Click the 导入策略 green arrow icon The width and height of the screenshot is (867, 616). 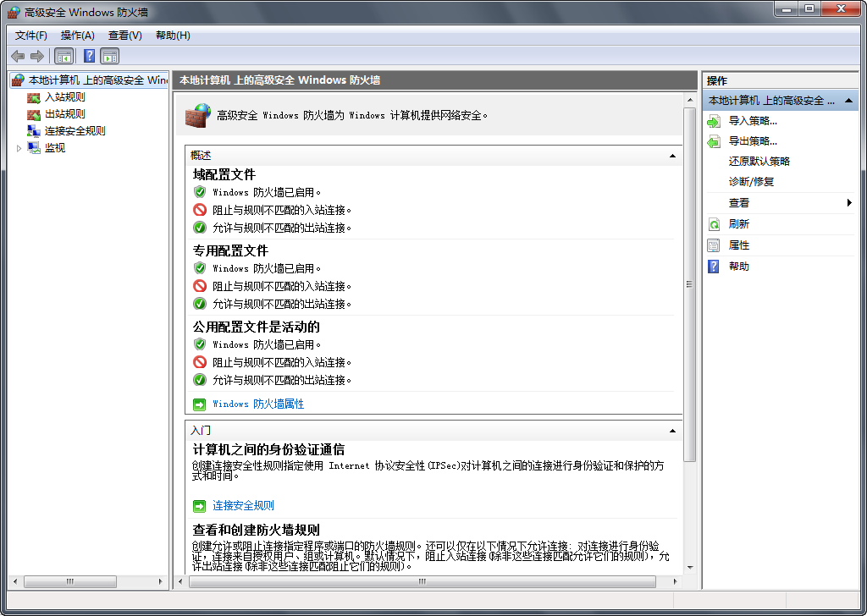pyautogui.click(x=714, y=121)
